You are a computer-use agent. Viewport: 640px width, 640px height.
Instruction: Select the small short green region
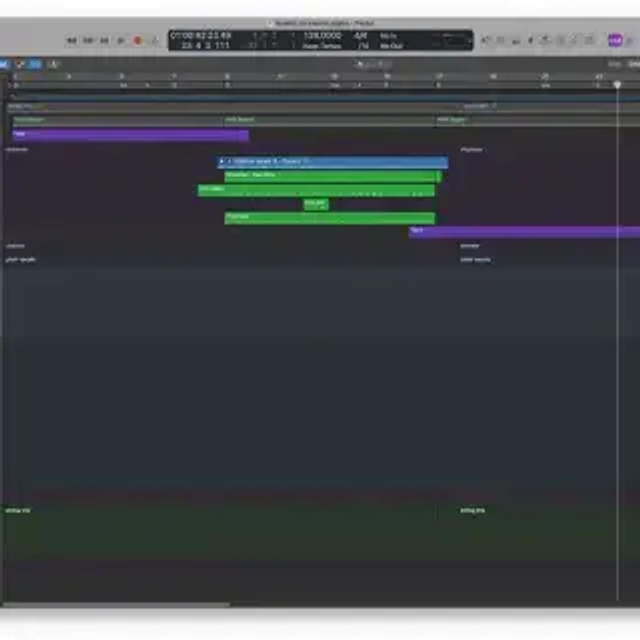316,203
